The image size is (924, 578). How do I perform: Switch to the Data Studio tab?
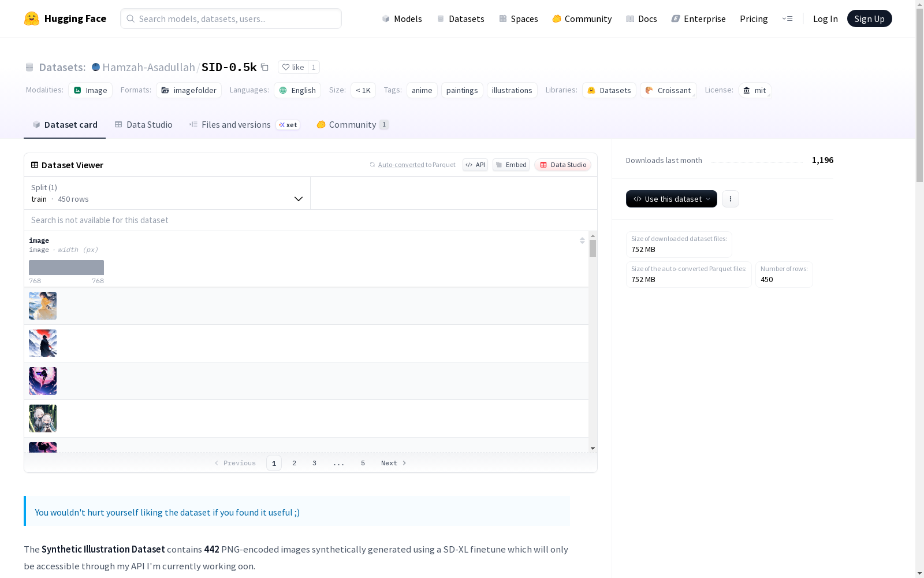tap(144, 125)
